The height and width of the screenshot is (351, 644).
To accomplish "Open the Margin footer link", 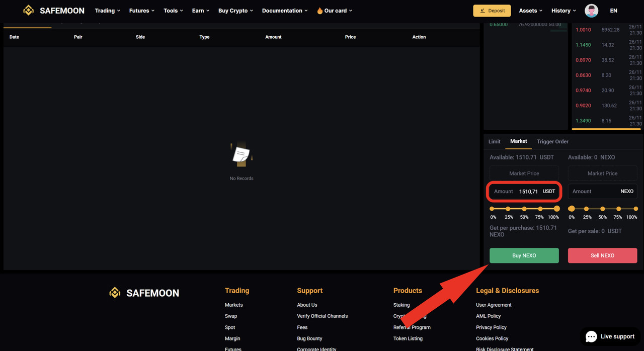I will [232, 338].
